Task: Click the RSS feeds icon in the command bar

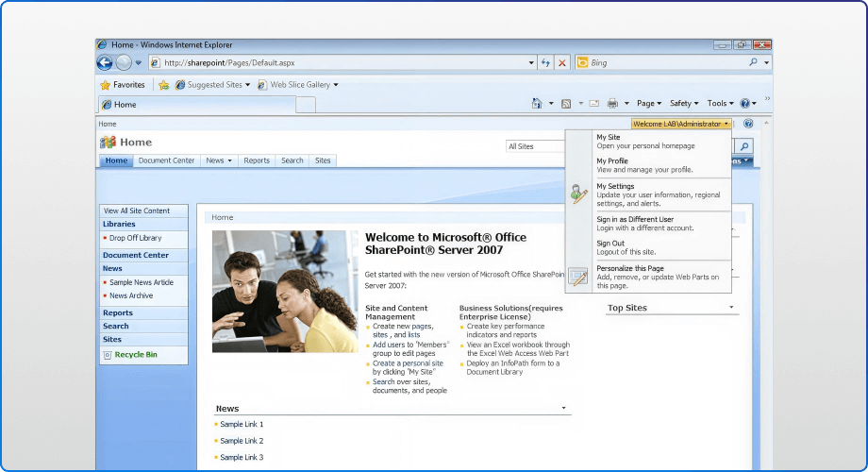Action: click(566, 104)
